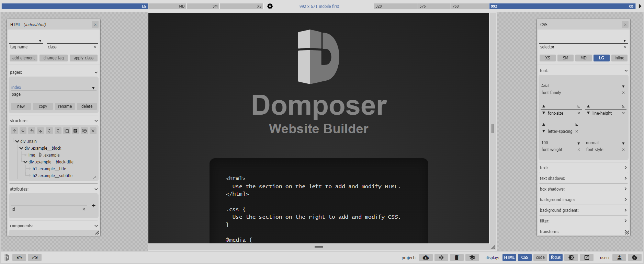
Task: Click the undo arrow in bottom bar
Action: coord(19,257)
